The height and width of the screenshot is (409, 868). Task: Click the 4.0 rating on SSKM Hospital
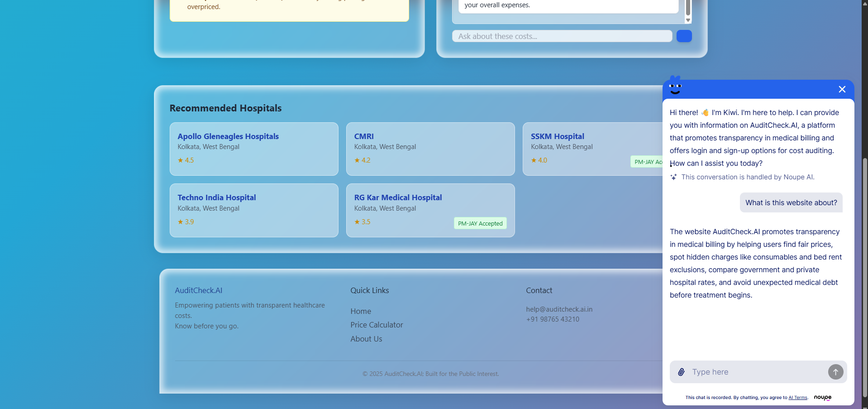coord(539,160)
